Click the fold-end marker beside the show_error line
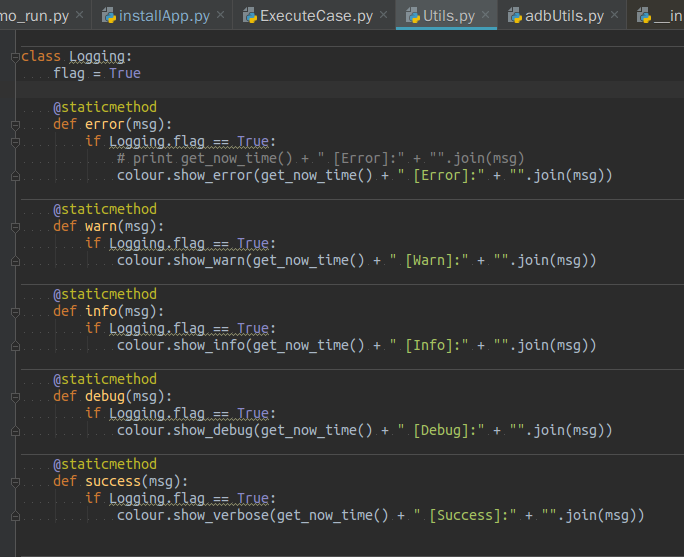684x557 pixels. pos(15,176)
